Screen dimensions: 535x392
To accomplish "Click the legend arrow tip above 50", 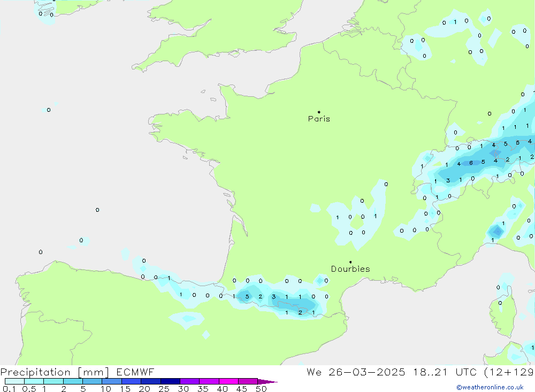I will point(267,382).
